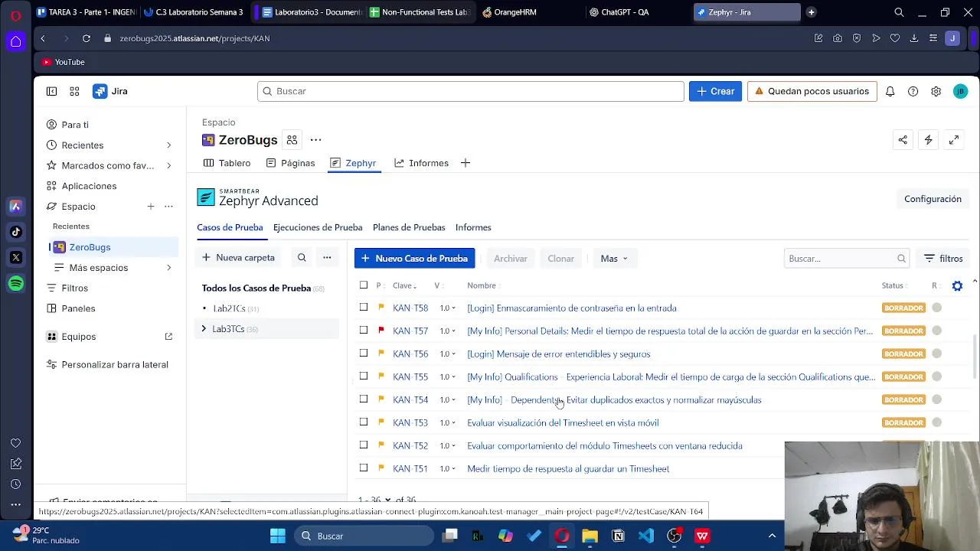Check the box for KAN-T57
Viewport: 980px width, 551px height.
364,331
